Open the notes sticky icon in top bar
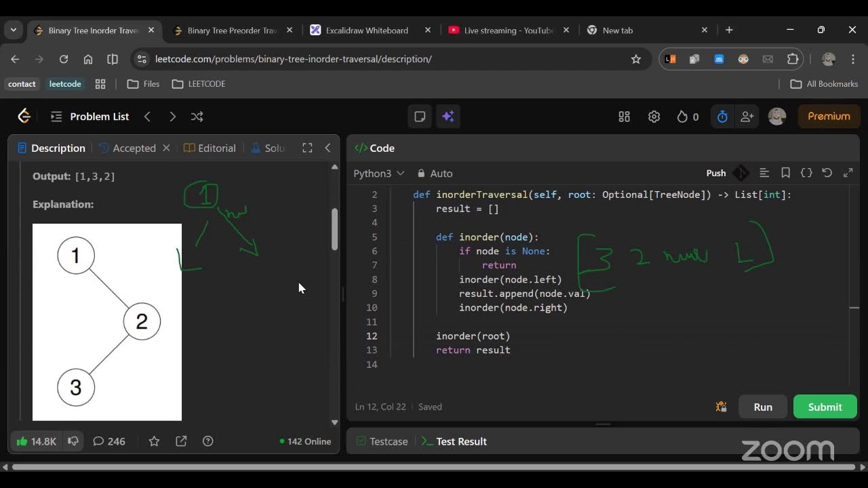The height and width of the screenshot is (488, 868). (x=420, y=117)
